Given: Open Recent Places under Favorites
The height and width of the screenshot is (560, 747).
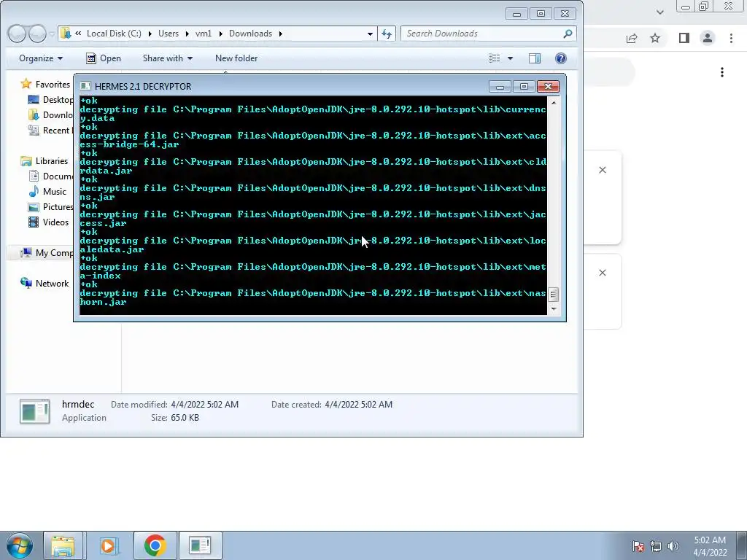Looking at the screenshot, I should click(50, 130).
